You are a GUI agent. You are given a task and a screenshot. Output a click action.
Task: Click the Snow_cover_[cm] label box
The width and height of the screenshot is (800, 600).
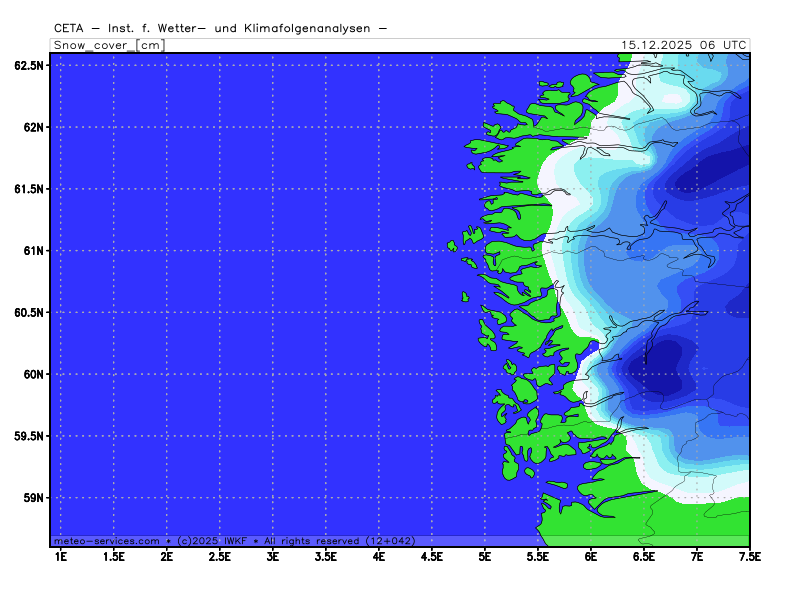coord(107,45)
